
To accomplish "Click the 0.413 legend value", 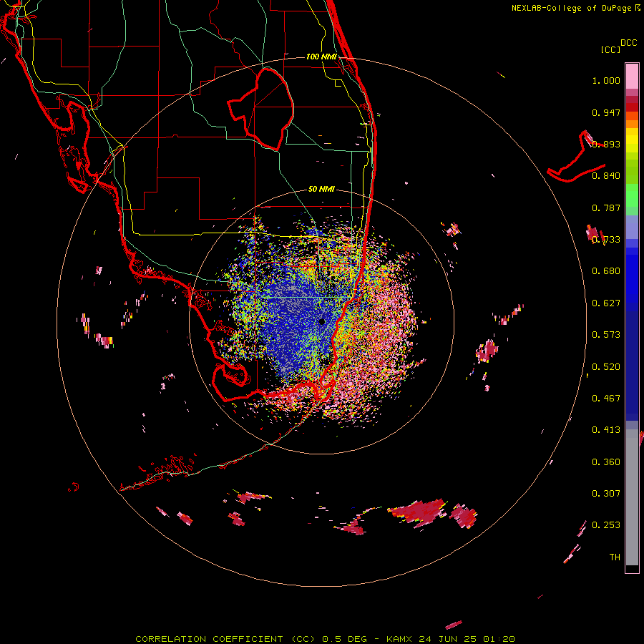I will tap(606, 430).
